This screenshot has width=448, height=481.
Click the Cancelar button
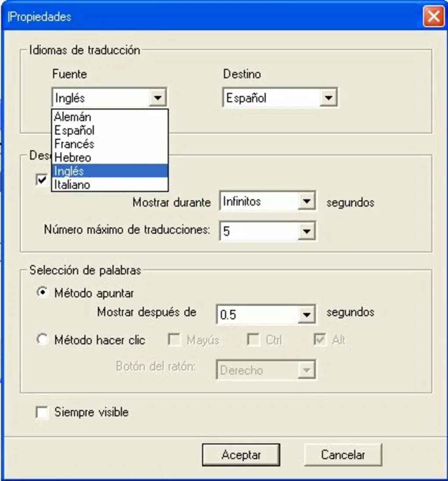[x=343, y=455]
